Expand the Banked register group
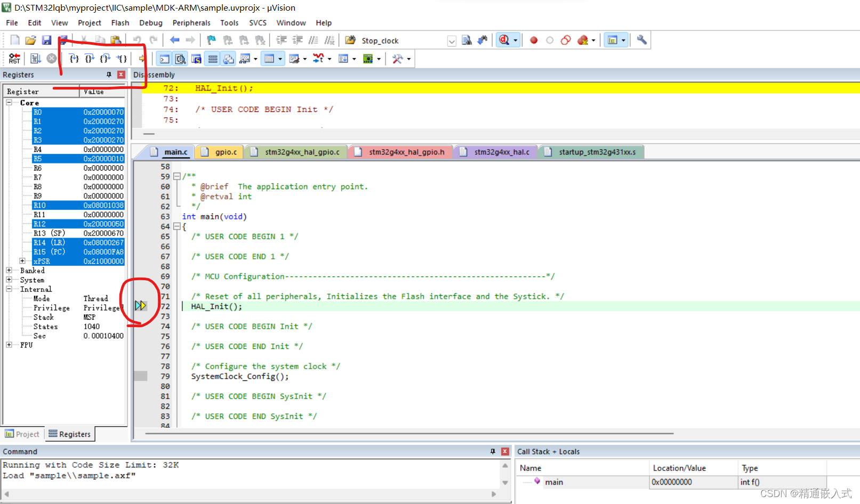Viewport: 860px width, 504px height. pyautogui.click(x=9, y=270)
